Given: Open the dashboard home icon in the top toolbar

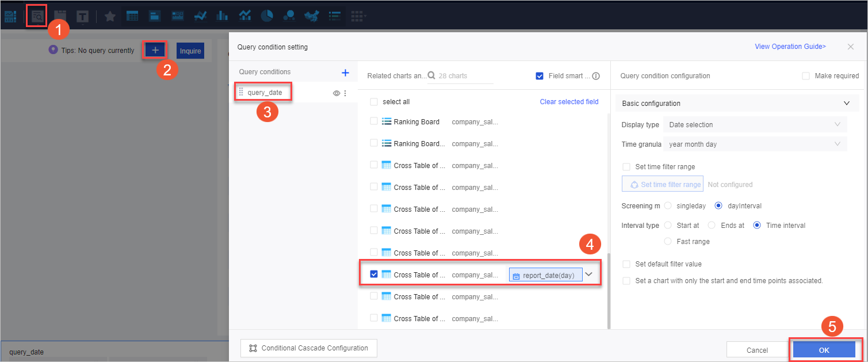Looking at the screenshot, I should pyautogui.click(x=10, y=16).
